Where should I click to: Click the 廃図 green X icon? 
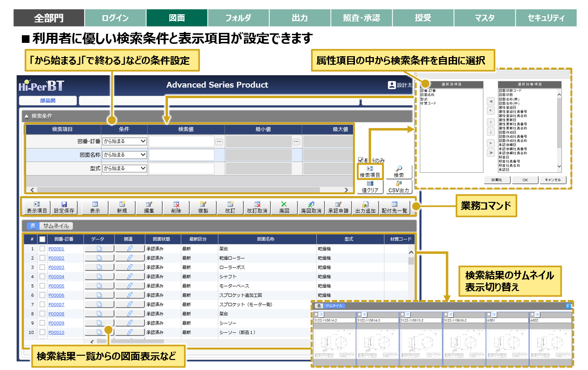coord(284,204)
